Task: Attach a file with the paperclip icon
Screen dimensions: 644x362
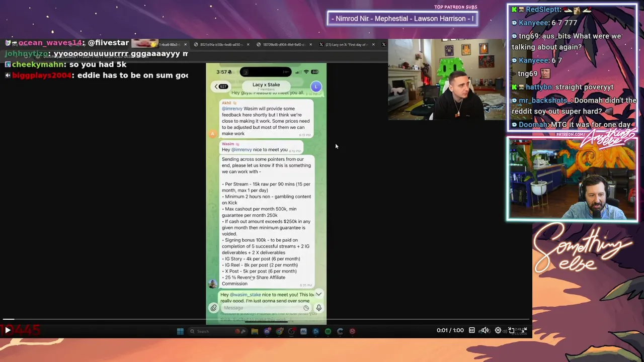Action: click(x=214, y=308)
